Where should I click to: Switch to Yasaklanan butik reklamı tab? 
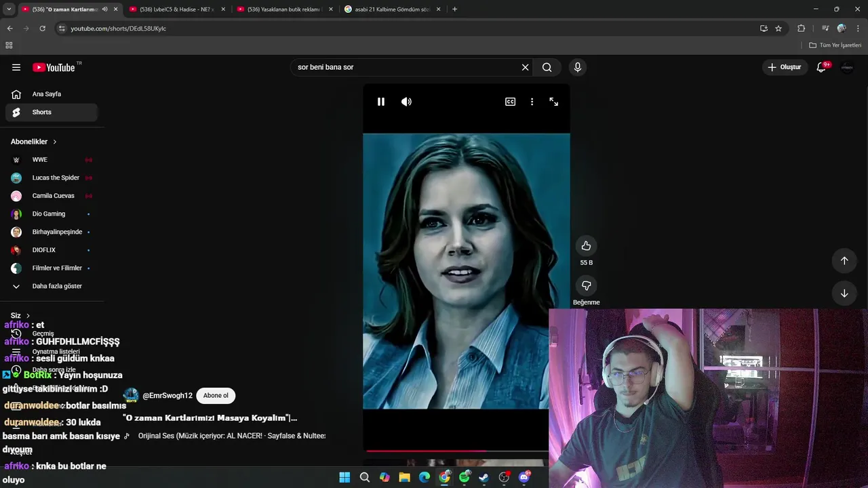pos(283,9)
